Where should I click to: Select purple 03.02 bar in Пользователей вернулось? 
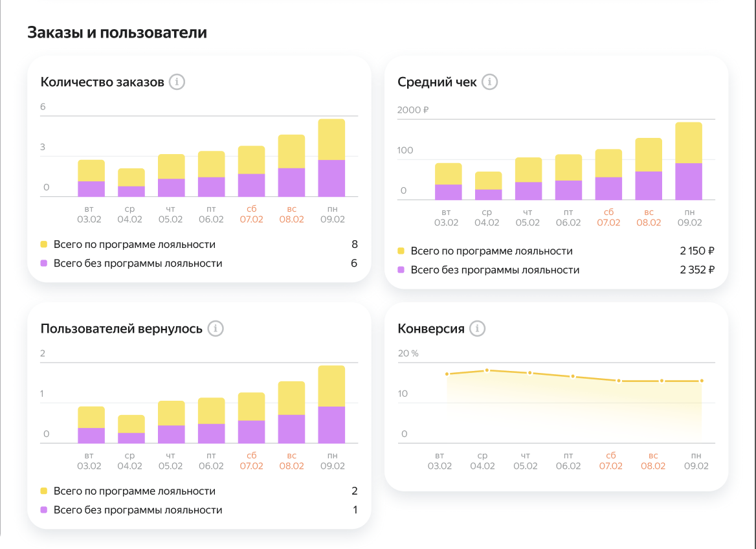click(x=91, y=436)
